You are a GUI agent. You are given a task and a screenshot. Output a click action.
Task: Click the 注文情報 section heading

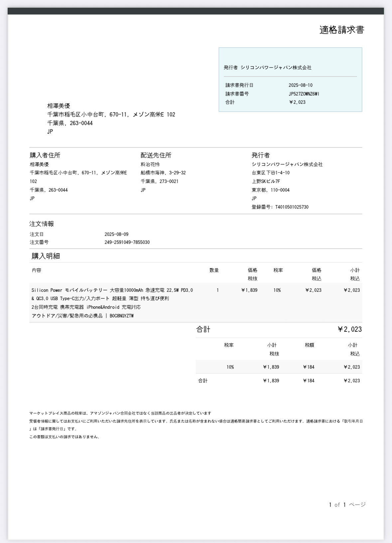42,224
